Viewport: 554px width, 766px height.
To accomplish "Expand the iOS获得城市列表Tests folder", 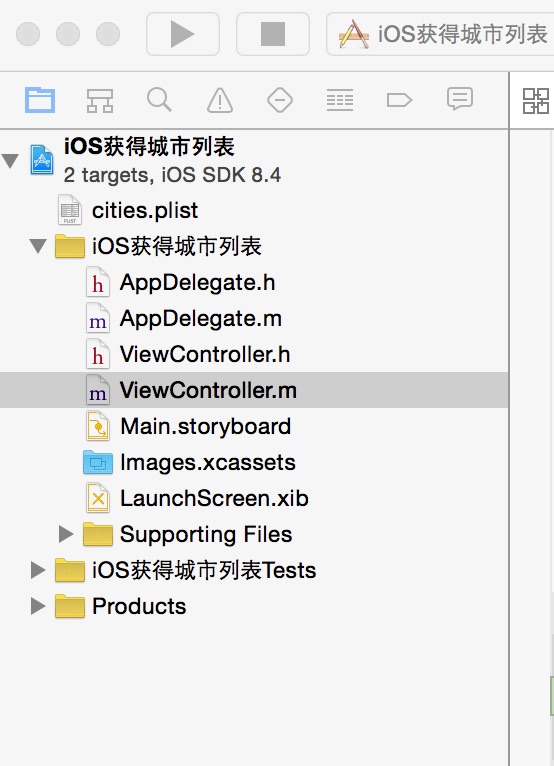I will (x=38, y=570).
